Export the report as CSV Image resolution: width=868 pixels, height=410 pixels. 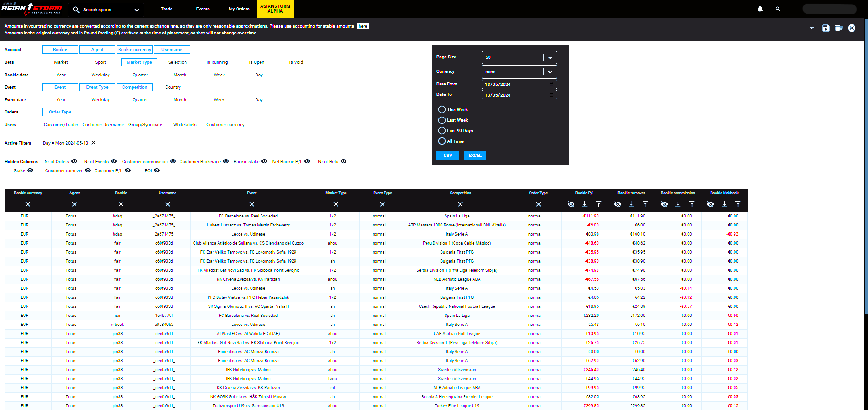(448, 156)
